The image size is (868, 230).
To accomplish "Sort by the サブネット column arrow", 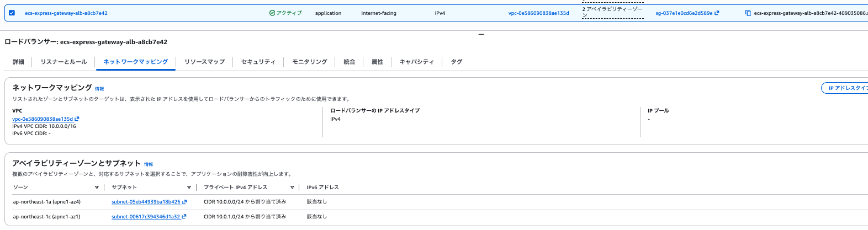I will pyautogui.click(x=189, y=188).
